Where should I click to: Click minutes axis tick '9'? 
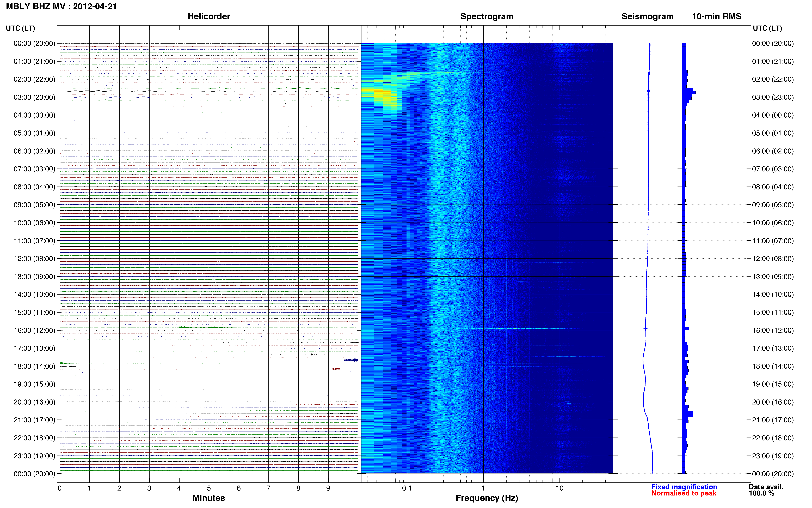tap(328, 488)
